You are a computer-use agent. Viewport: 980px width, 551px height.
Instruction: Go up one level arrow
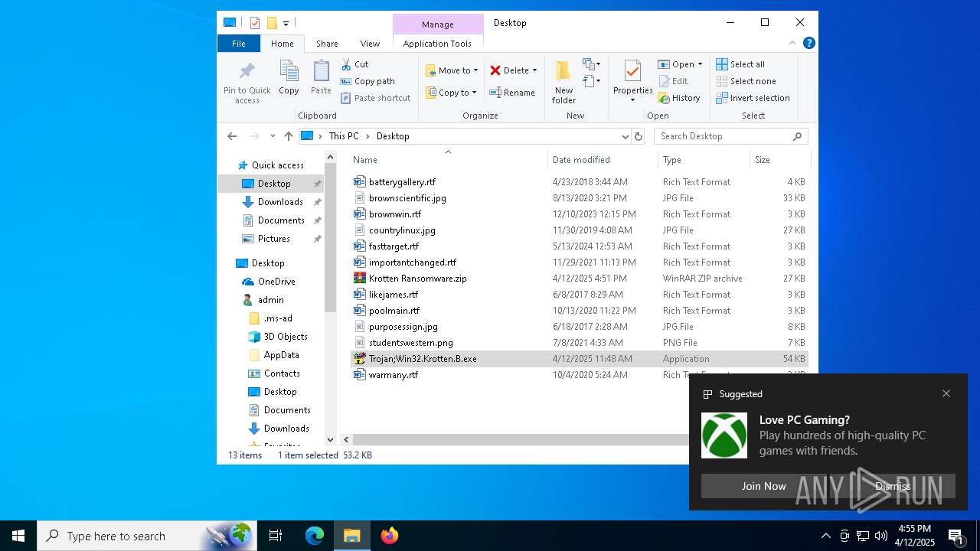click(x=289, y=136)
